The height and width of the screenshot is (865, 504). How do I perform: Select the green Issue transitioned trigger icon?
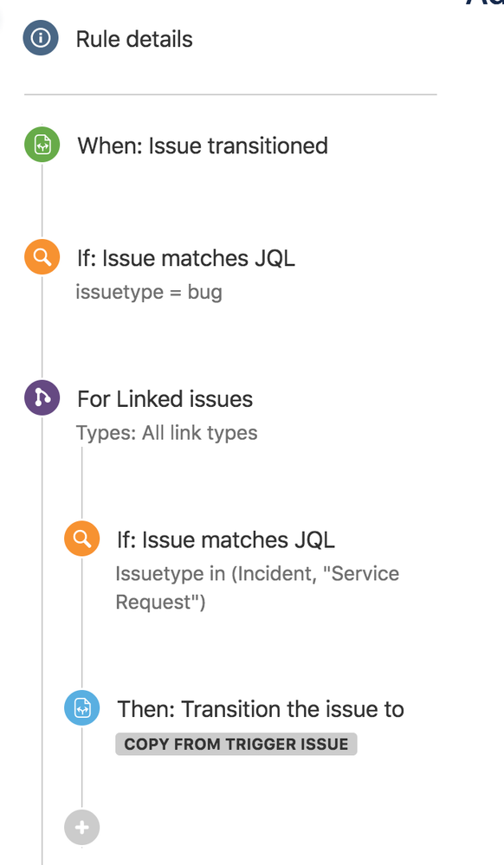[42, 145]
